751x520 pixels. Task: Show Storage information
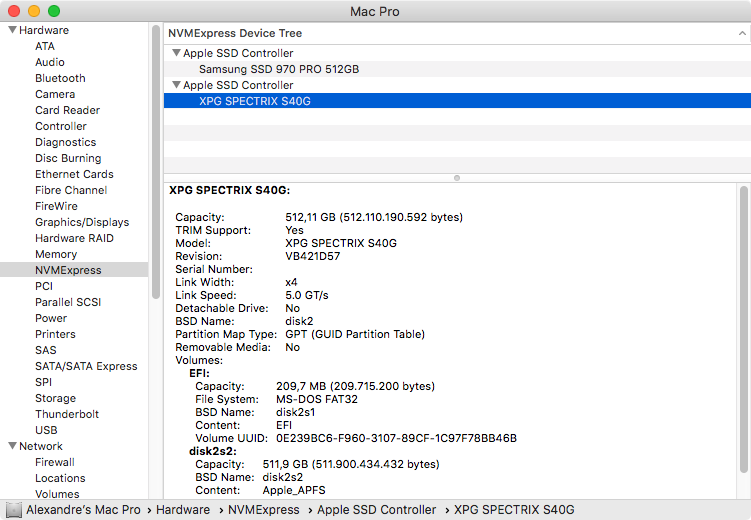[x=56, y=398]
